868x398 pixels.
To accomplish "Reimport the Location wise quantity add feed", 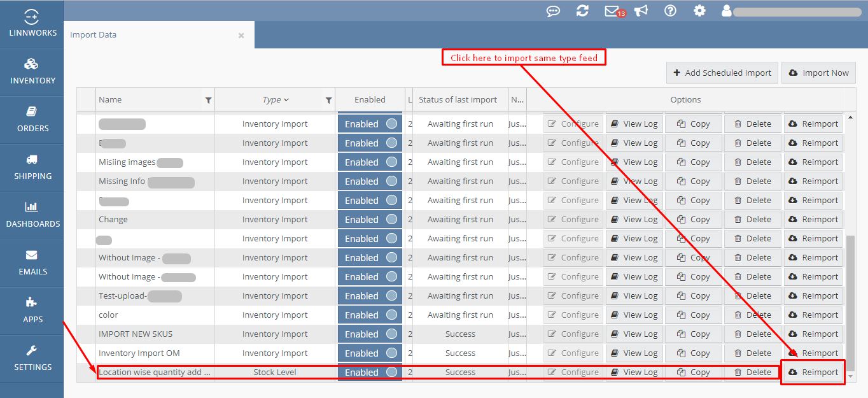I will pos(813,373).
